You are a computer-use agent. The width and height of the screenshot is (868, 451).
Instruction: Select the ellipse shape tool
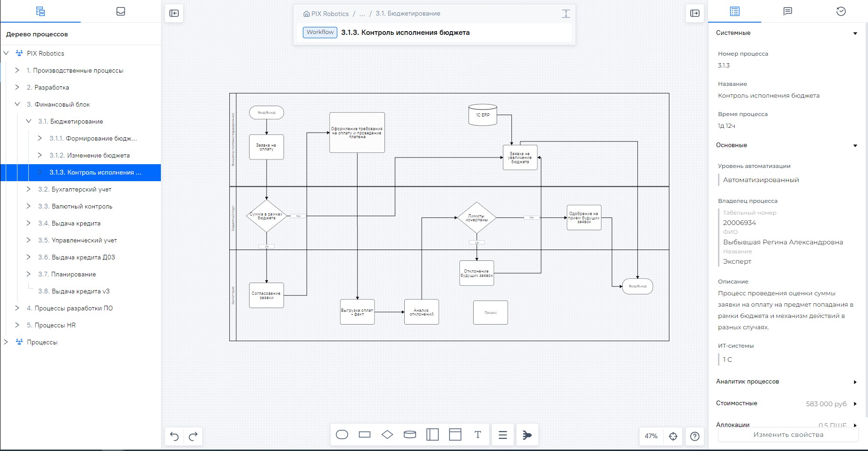click(x=342, y=434)
